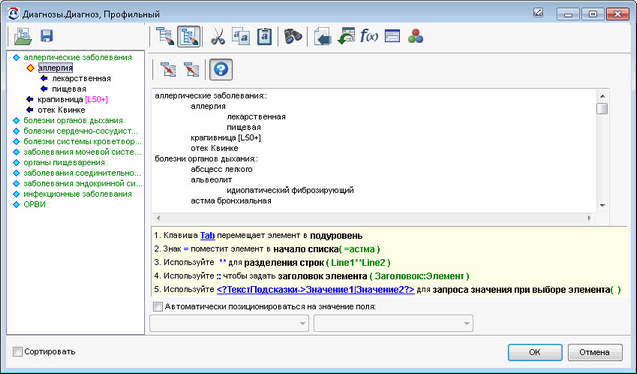Screen dimensions: 637x374
Task: Click the arrow icon beside крапивница
Action: pos(30,99)
